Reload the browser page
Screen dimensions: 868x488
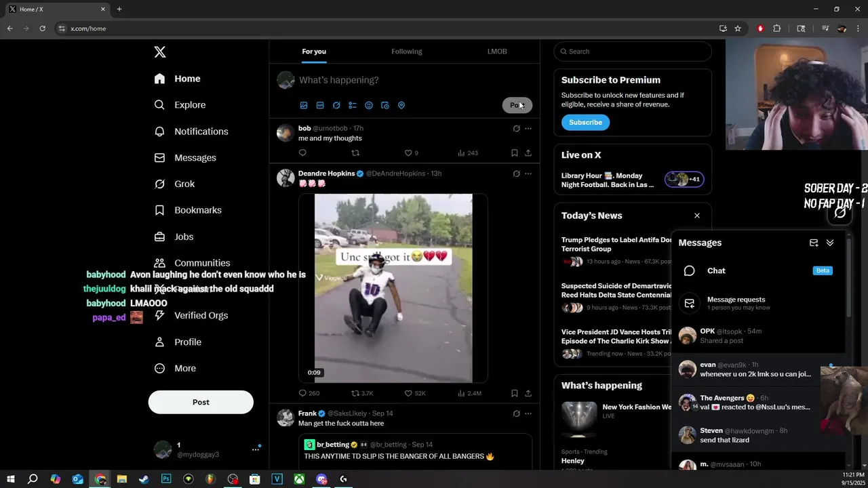42,28
